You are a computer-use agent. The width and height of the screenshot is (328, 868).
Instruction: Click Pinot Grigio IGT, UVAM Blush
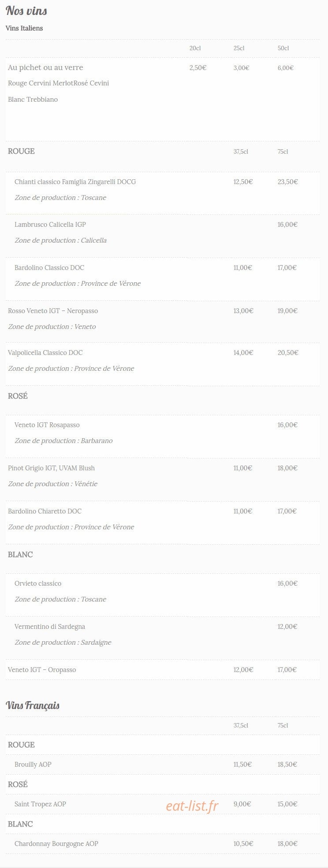[x=51, y=468]
